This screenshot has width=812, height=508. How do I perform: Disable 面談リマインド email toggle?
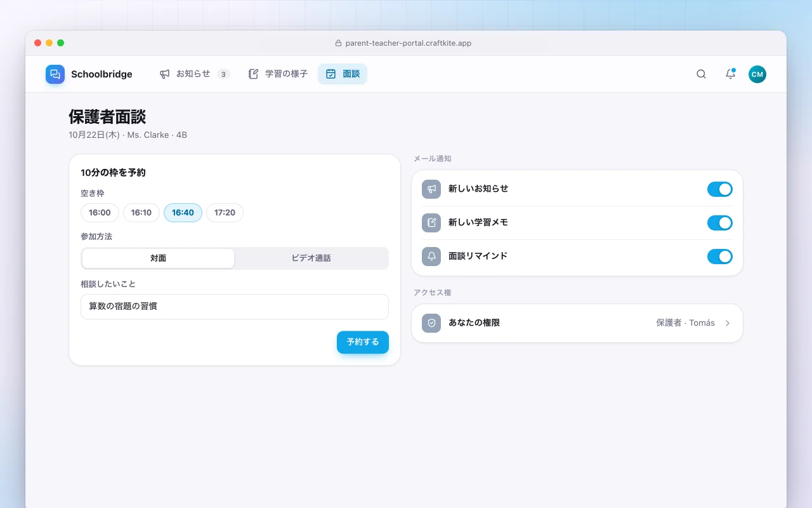coord(720,257)
